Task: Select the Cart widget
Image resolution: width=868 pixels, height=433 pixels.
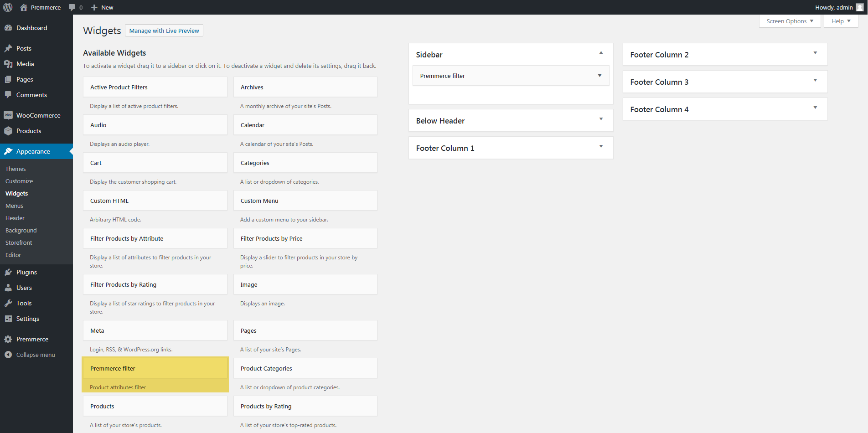Action: [x=155, y=163]
